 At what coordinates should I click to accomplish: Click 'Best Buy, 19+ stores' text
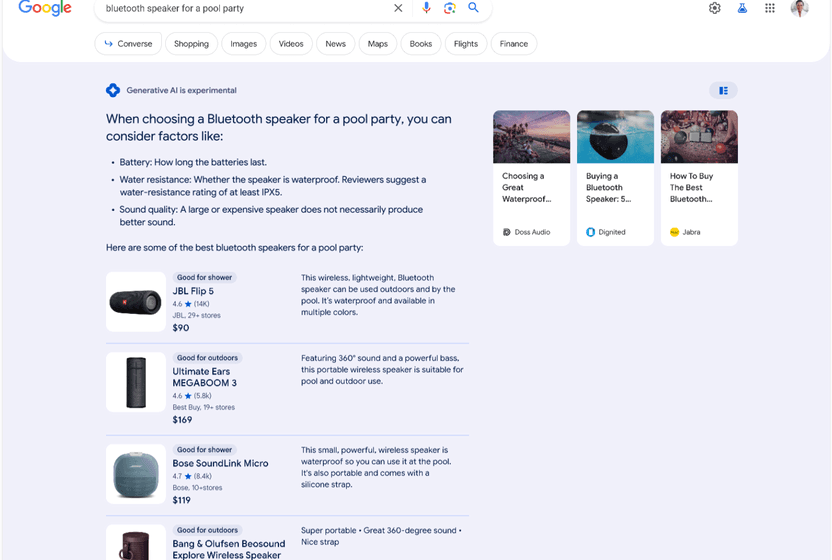203,407
